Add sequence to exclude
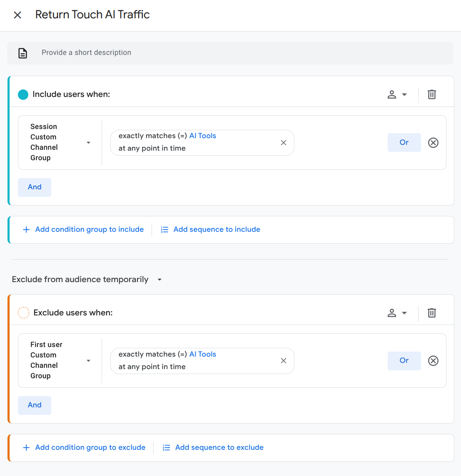This screenshot has width=461, height=476. (x=213, y=448)
